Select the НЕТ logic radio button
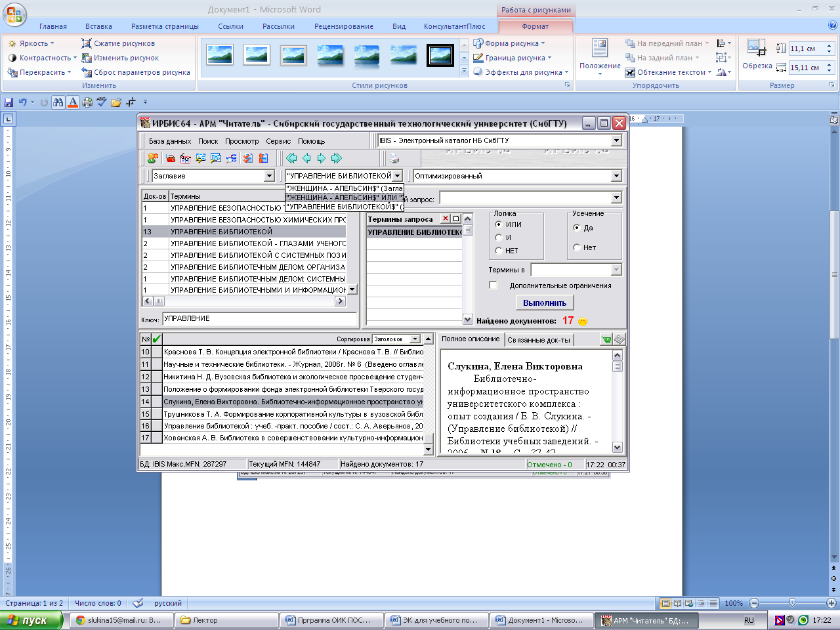The width and height of the screenshot is (840, 630). [499, 251]
